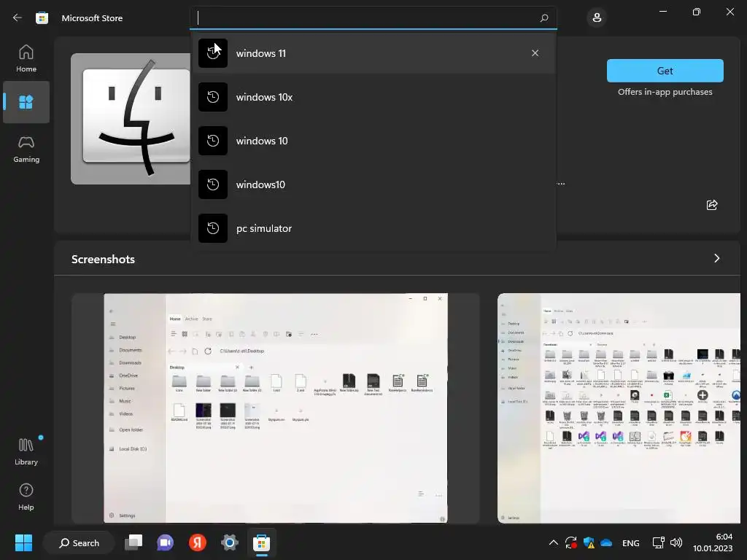Switch input language via ENG

tap(631, 542)
